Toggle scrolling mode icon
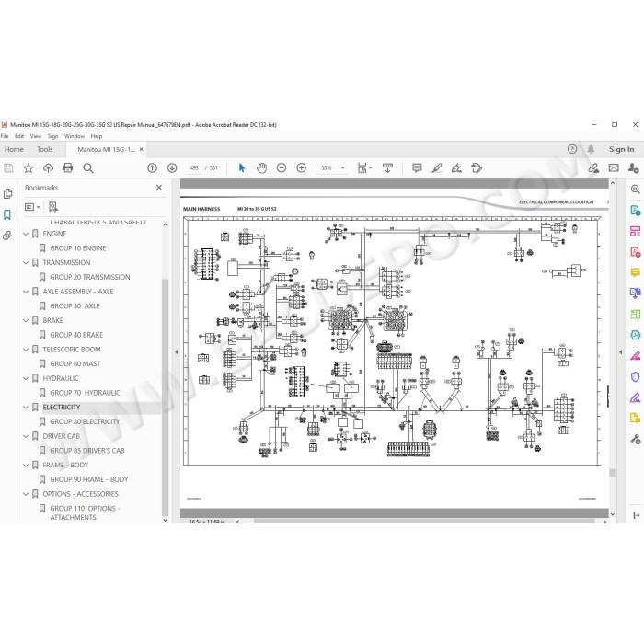The image size is (644, 644). [387, 168]
